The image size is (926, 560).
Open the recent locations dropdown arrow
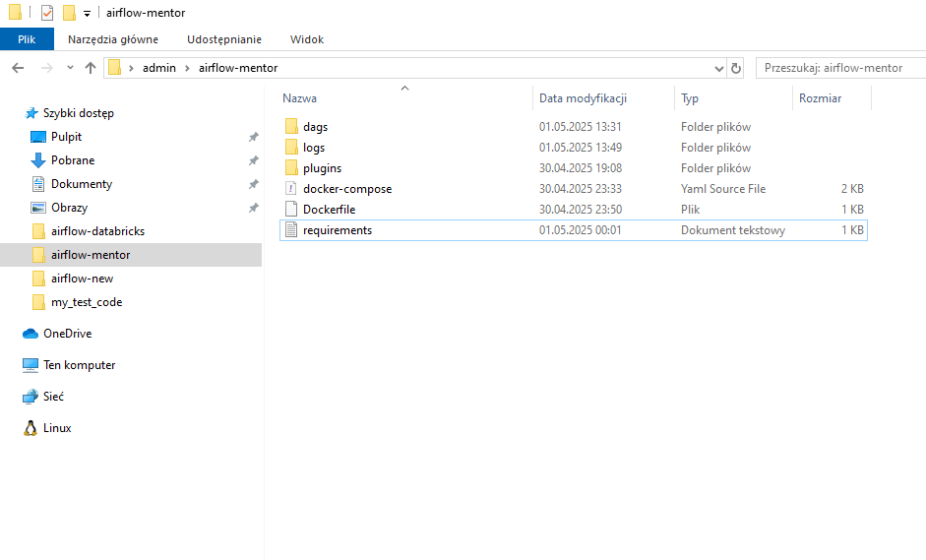[70, 68]
